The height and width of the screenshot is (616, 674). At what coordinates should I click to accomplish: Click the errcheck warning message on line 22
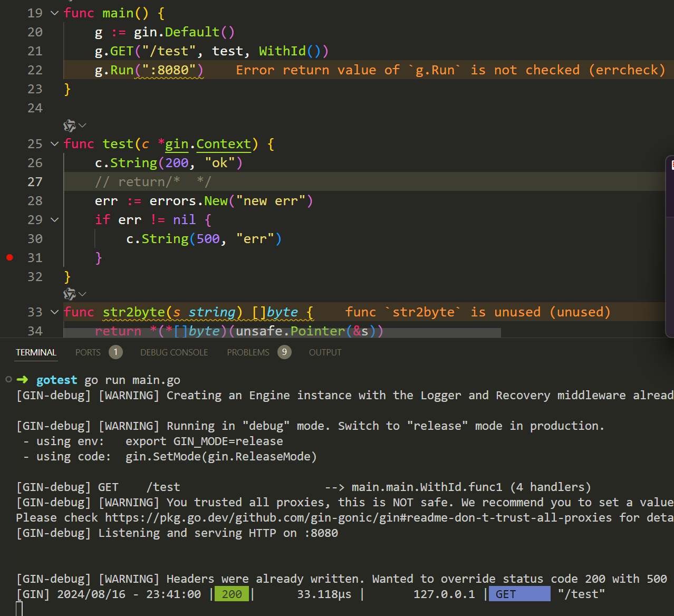[450, 70]
